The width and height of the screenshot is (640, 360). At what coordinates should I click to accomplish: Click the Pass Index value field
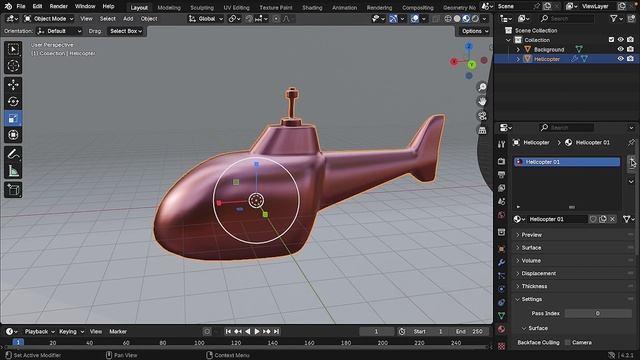point(598,313)
